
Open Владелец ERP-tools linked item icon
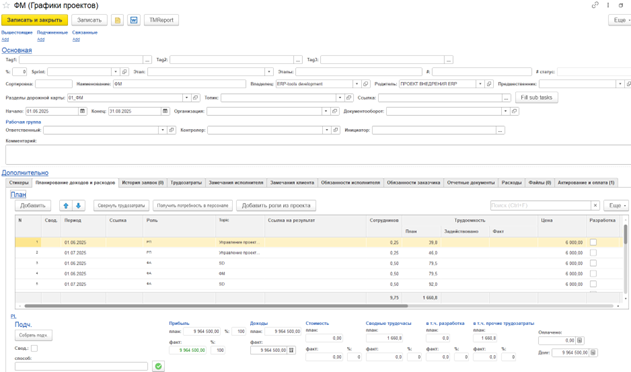point(365,84)
